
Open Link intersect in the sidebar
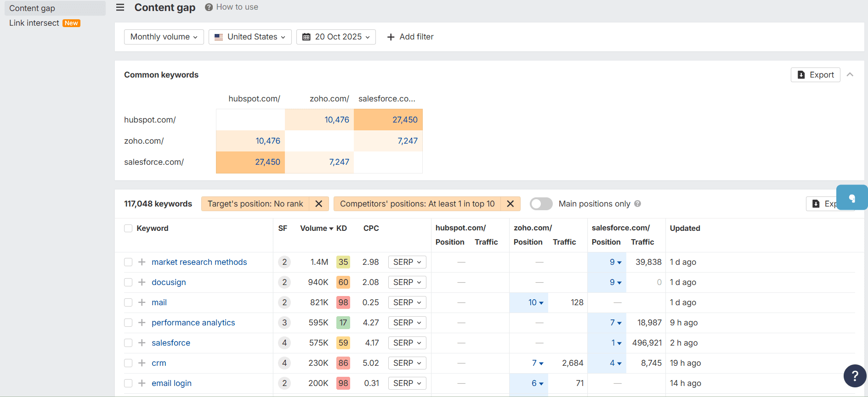click(34, 23)
